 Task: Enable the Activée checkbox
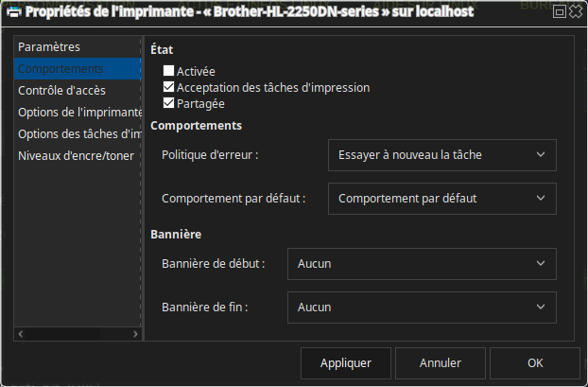(x=168, y=71)
